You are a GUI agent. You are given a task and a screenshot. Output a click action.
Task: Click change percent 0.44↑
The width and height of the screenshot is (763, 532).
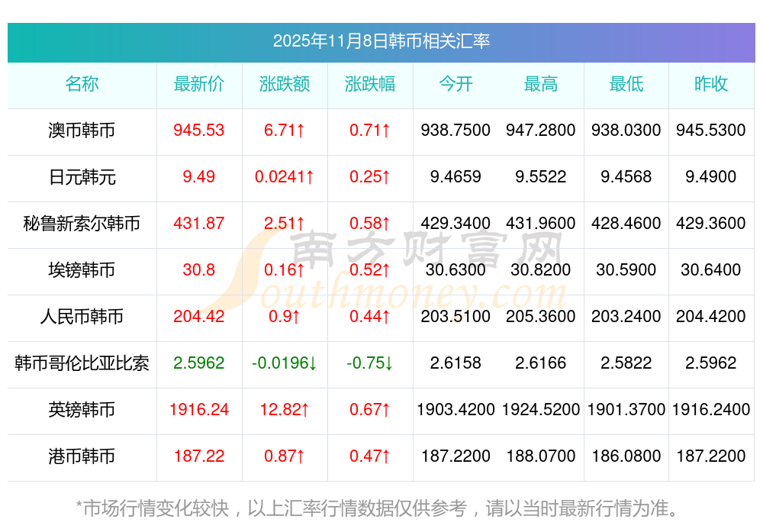click(x=370, y=317)
